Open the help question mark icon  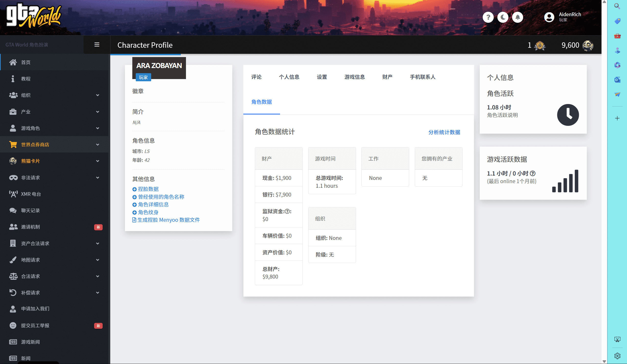(x=488, y=17)
